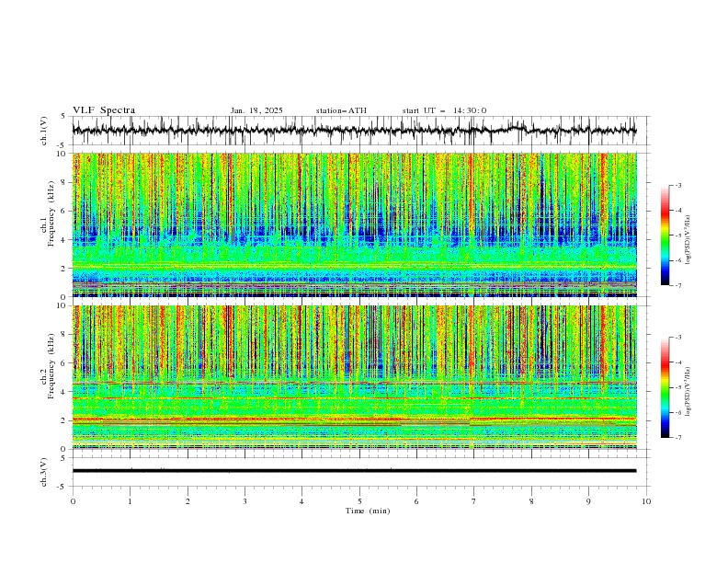The height and width of the screenshot is (563, 728).
Task: Click the ch.1 PSD color bar
Action: [x=665, y=236]
